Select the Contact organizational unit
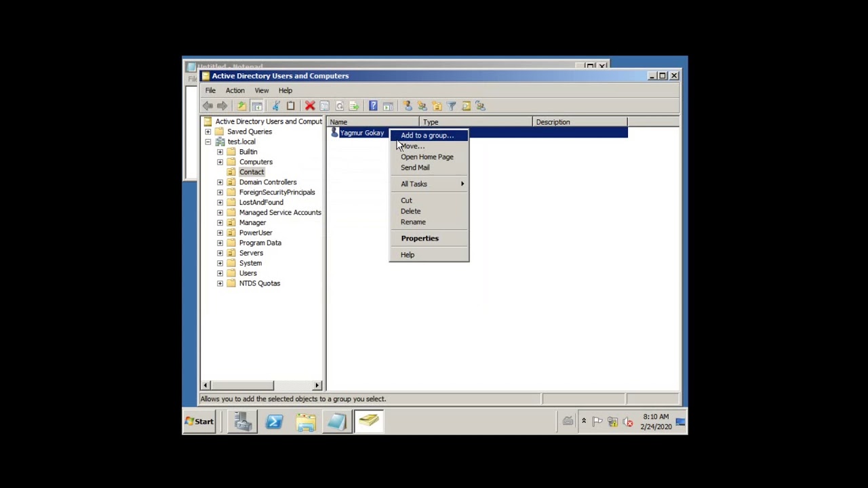 pos(252,172)
